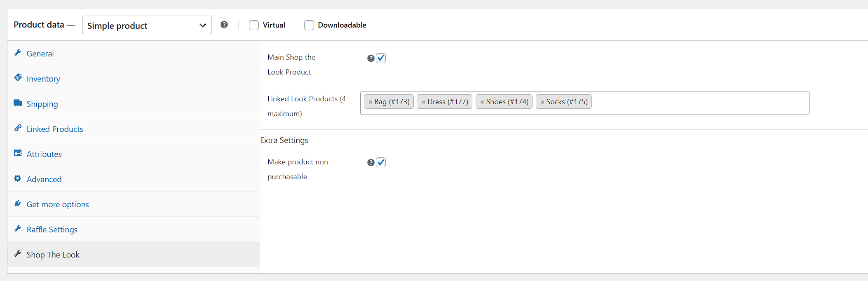Viewport: 868px width, 281px height.
Task: Click the Attributes list icon
Action: [x=18, y=153]
